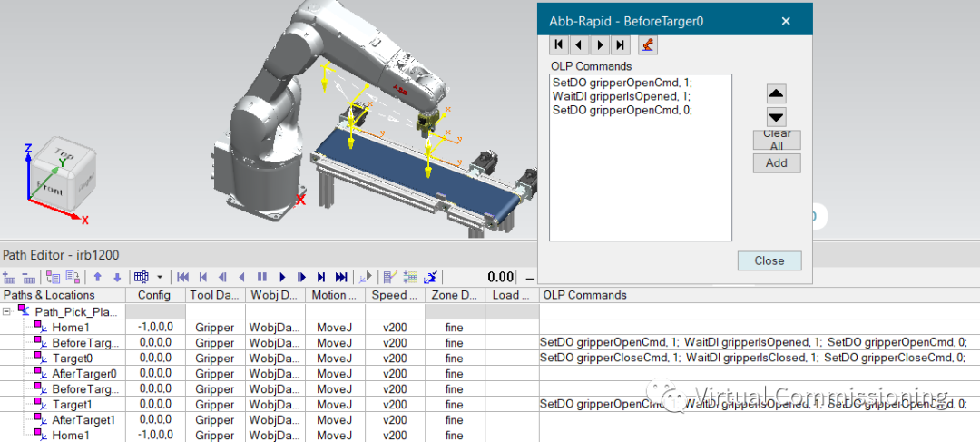Click the add location icon in Path Editor toolbar
Image resolution: width=980 pixels, height=442 pixels.
9,277
